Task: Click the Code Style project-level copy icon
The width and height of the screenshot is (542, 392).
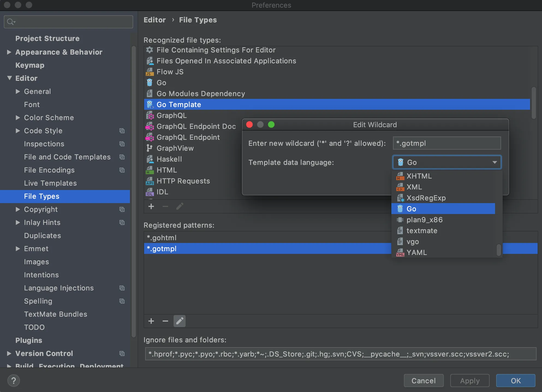Action: coord(122,131)
